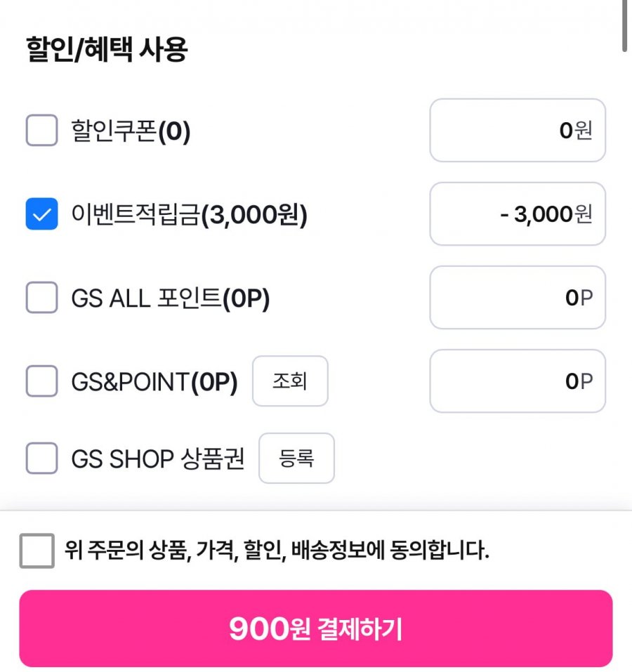Click the 이벤트적립금(3,000원) label
Screen dimensions: 632x672
[189, 215]
